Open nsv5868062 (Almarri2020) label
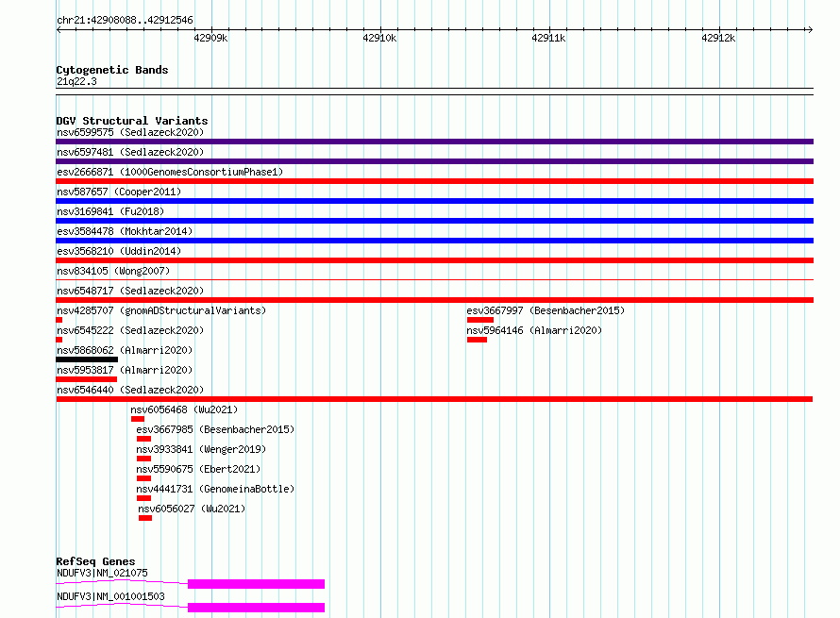This screenshot has width=840, height=618. 125,350
